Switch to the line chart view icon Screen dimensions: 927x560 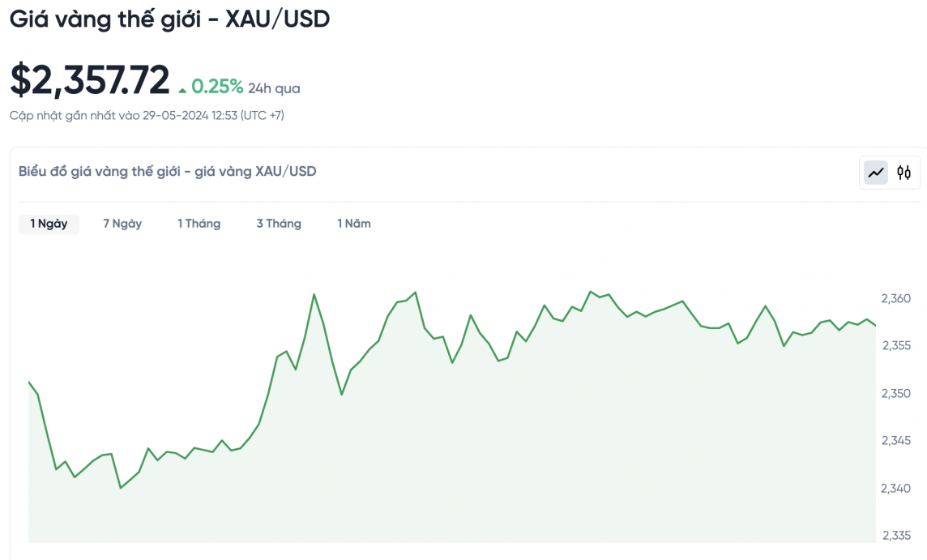coord(876,173)
